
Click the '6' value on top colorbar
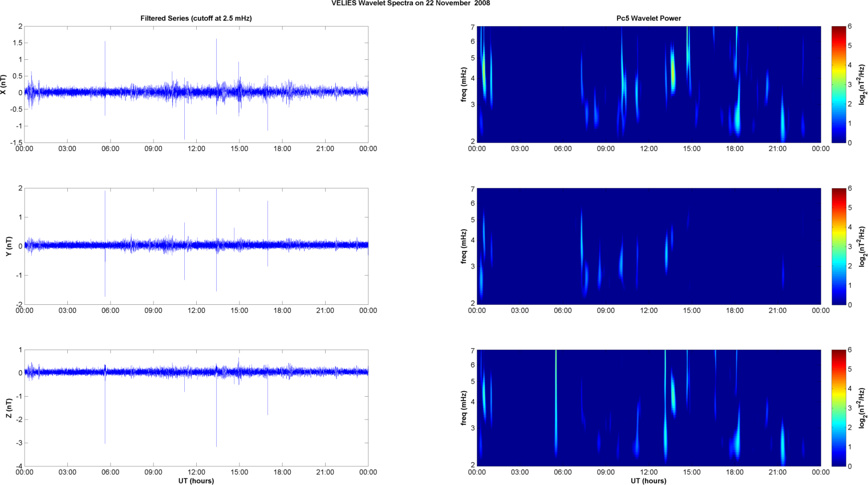point(850,26)
